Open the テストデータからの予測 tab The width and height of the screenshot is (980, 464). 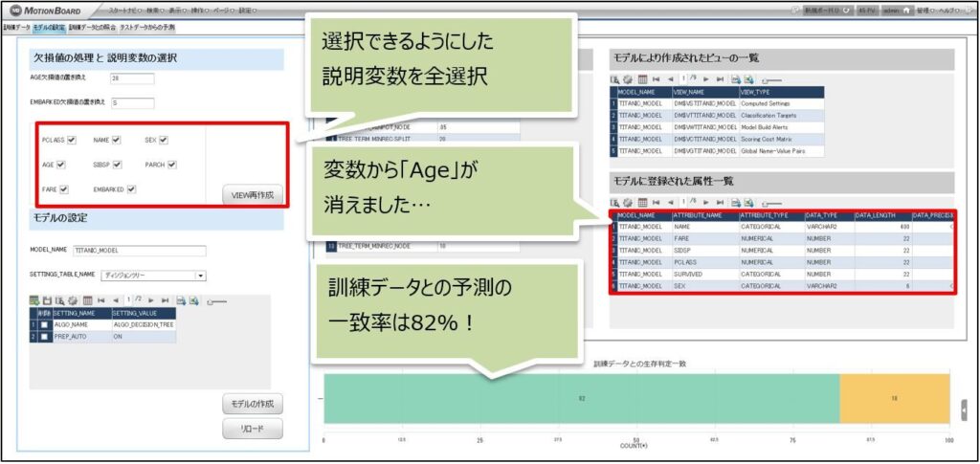click(147, 28)
